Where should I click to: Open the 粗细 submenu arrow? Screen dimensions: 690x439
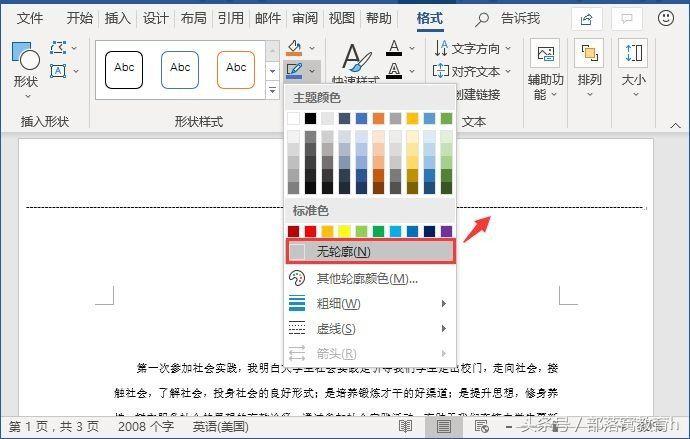coord(444,304)
